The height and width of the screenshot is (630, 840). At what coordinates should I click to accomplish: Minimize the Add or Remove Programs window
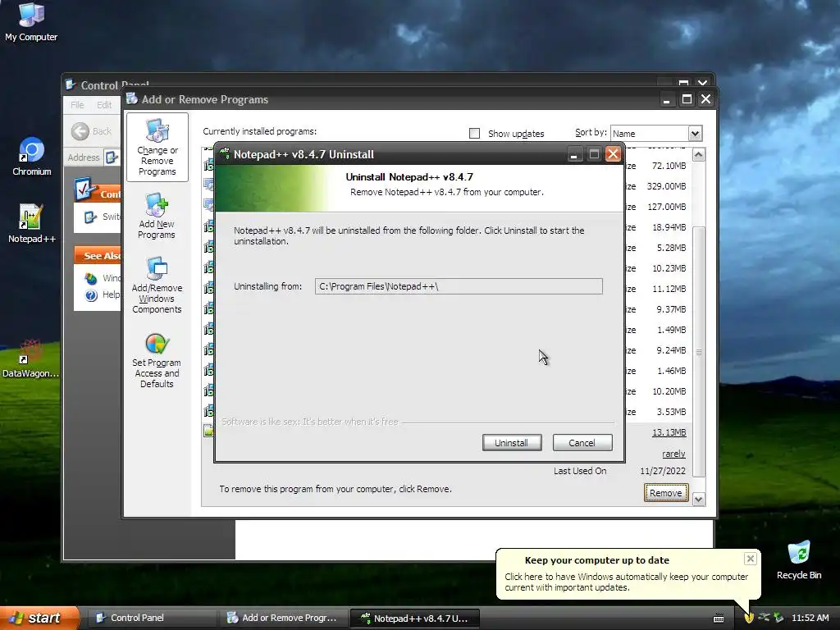tap(666, 99)
